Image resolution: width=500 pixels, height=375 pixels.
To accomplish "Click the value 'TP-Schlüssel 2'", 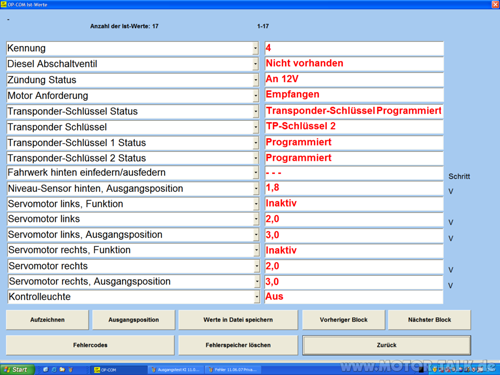I will tap(354, 127).
